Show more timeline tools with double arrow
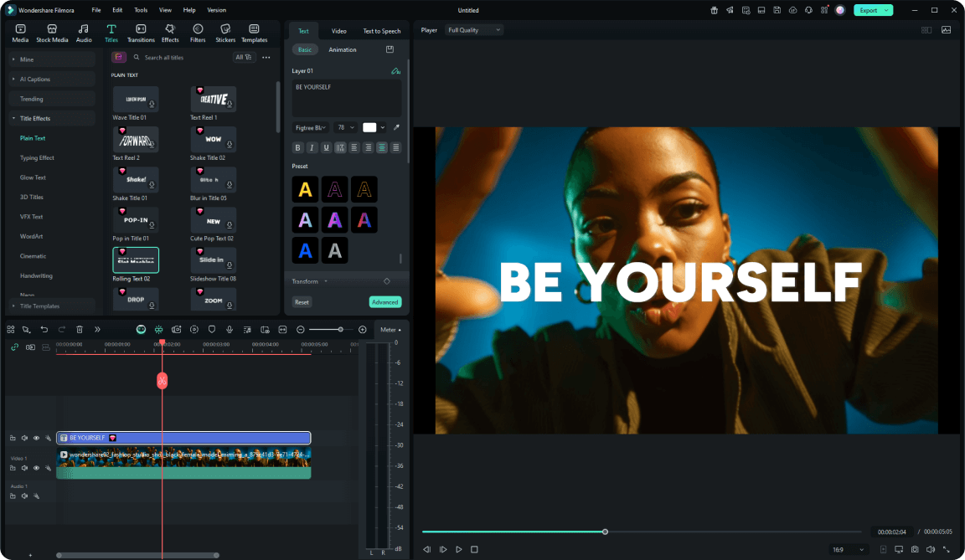 click(x=97, y=330)
